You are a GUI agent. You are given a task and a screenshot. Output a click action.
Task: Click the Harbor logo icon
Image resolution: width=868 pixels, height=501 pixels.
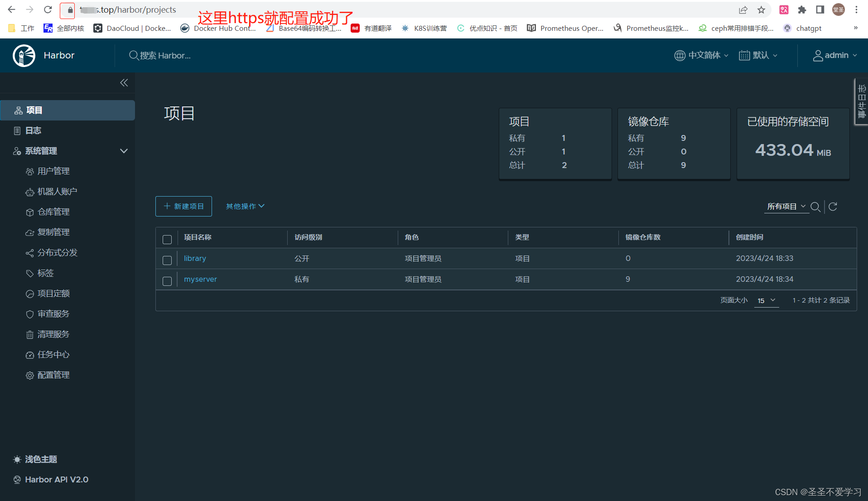24,55
